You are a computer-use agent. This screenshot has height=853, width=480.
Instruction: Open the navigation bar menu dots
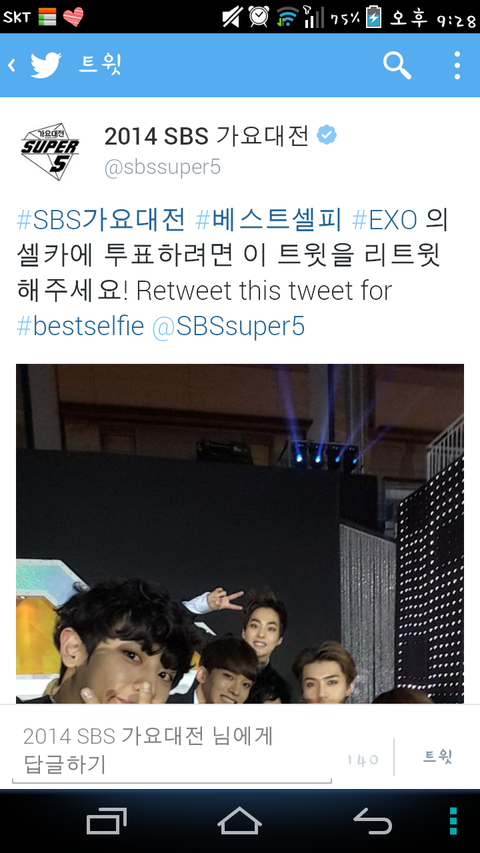pyautogui.click(x=453, y=821)
